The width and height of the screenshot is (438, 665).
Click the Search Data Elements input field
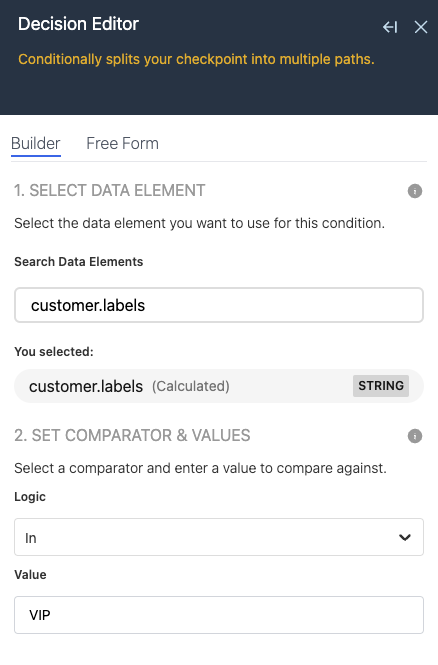(x=219, y=305)
